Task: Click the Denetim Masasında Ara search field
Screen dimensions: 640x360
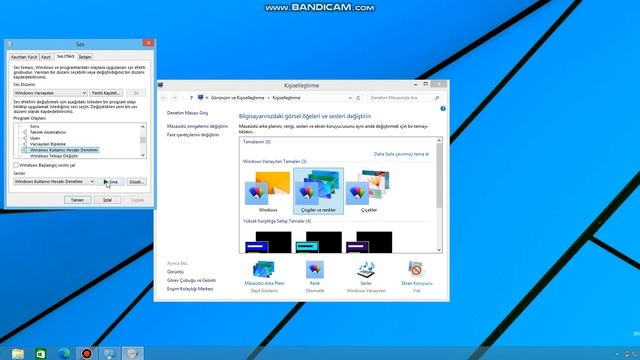Action: [x=400, y=98]
